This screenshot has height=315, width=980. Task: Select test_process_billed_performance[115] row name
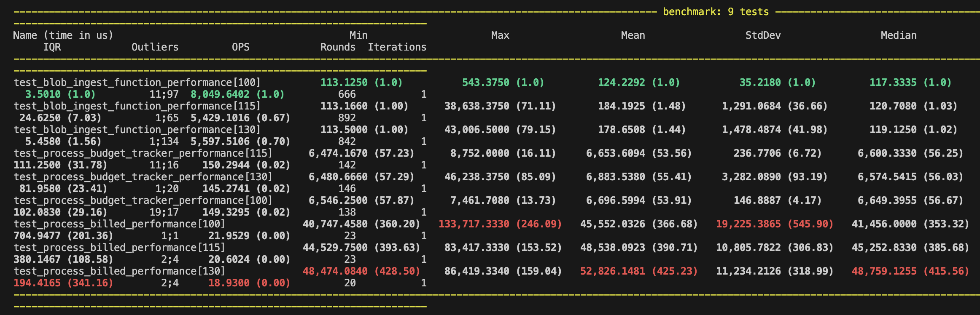click(x=119, y=248)
